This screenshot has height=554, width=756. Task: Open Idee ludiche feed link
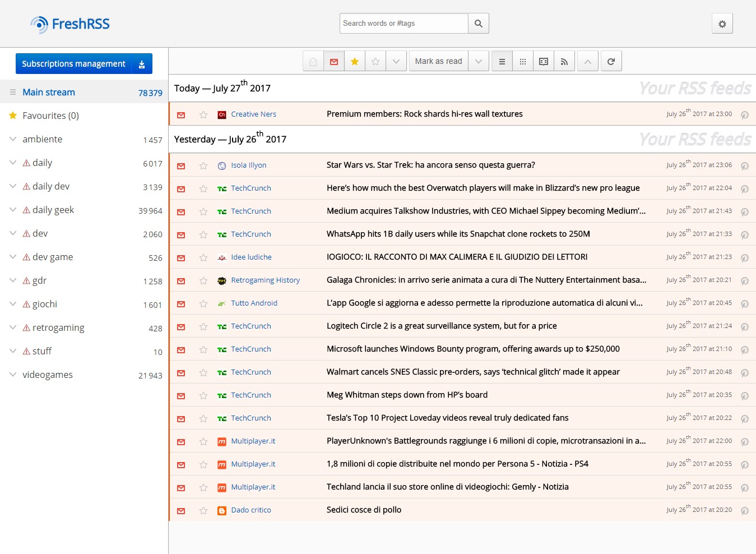click(x=251, y=257)
